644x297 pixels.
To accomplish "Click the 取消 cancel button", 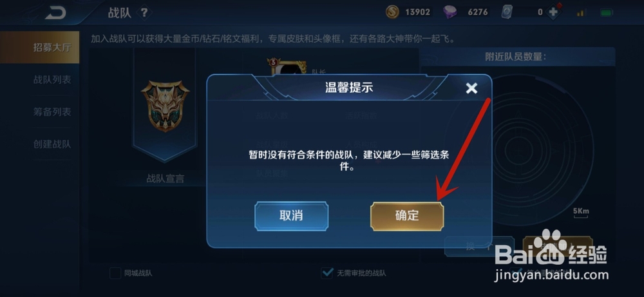I will tap(291, 216).
